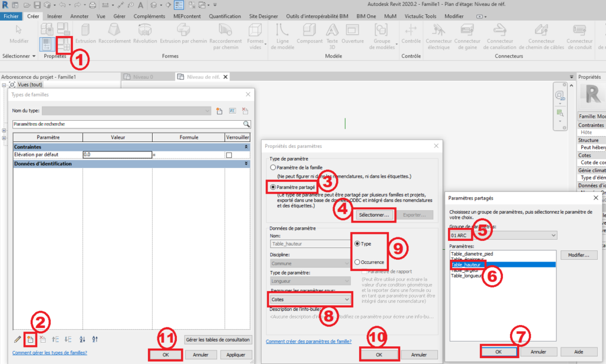Click the Sélectionner... button
Viewport: 606px width, 364px height.
[x=374, y=215]
